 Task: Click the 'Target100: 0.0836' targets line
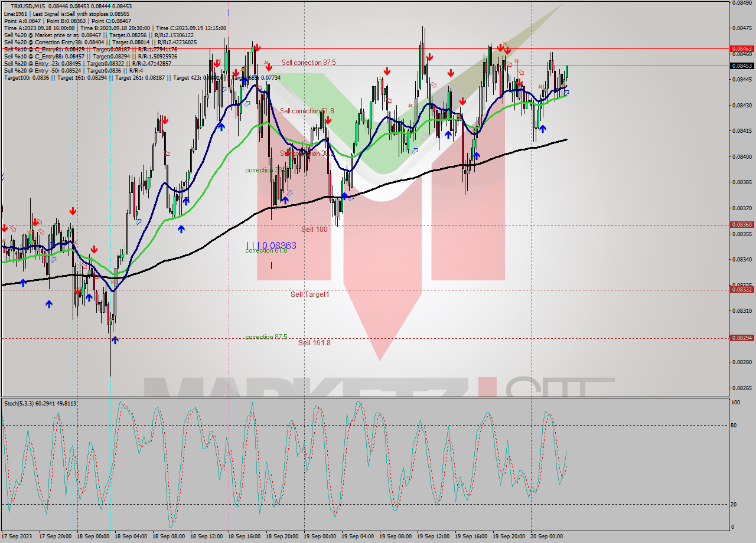coord(142,77)
